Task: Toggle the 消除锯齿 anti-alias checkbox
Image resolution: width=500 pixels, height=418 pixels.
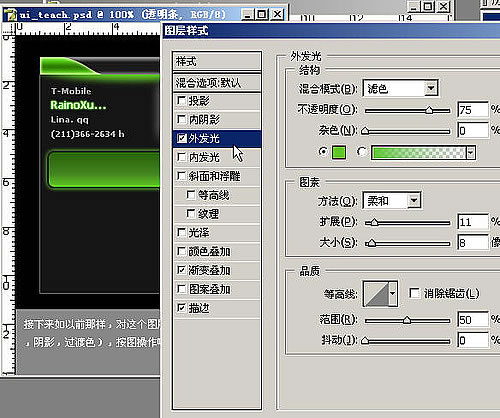Action: pyautogui.click(x=414, y=293)
